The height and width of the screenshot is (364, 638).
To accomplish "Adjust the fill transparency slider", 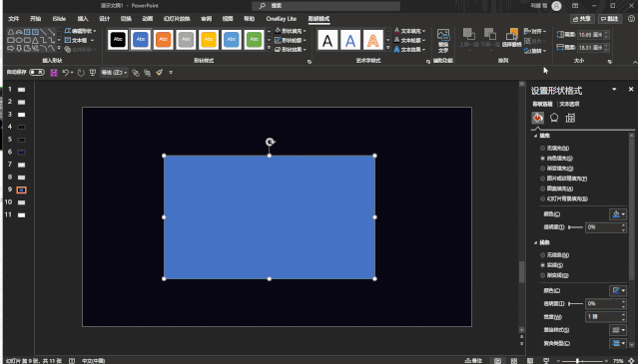I will 575,227.
